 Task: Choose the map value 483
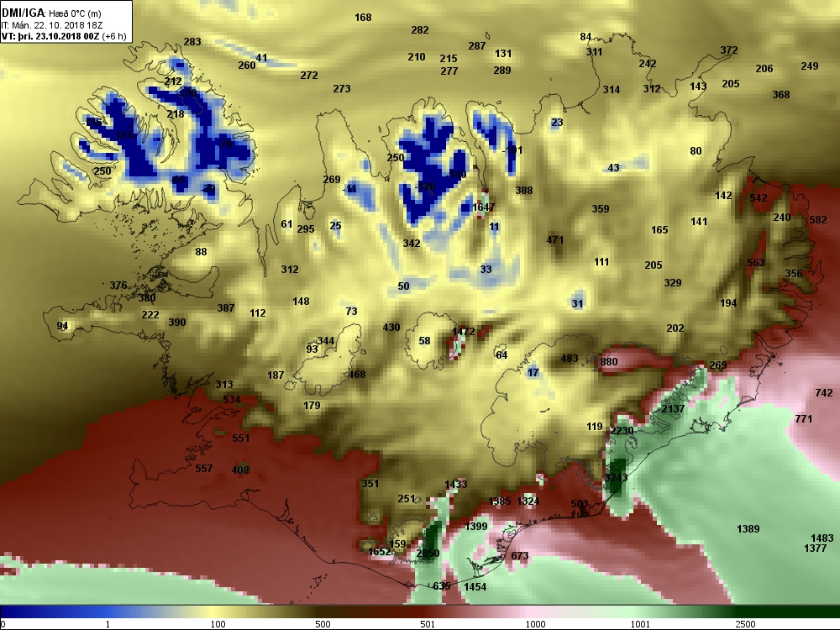(569, 359)
